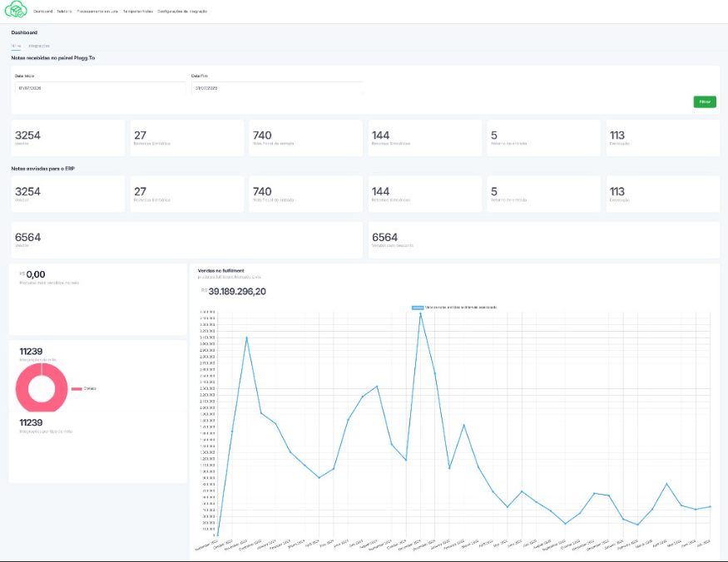The image size is (728, 562).
Task: Click the Vendas no fulfilment heading
Action: click(221, 270)
